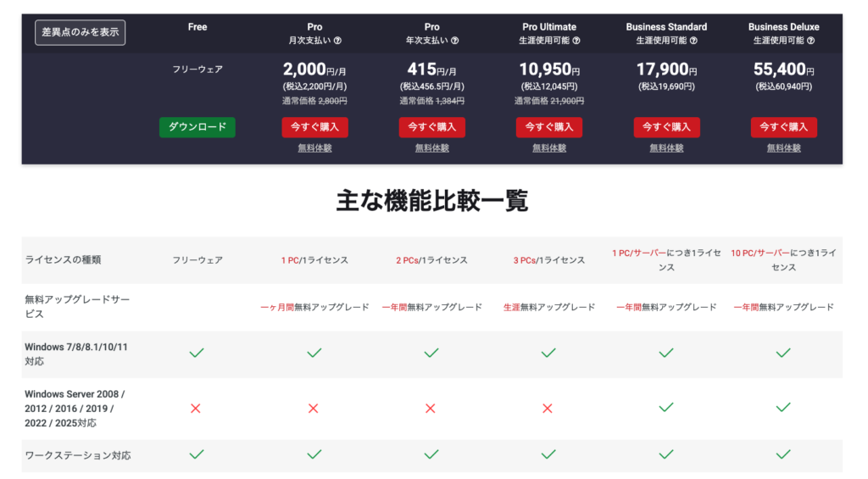Image resolution: width=868 pixels, height=479 pixels.
Task: Start the Business Deluxe 無料体験 trial
Action: (783, 148)
